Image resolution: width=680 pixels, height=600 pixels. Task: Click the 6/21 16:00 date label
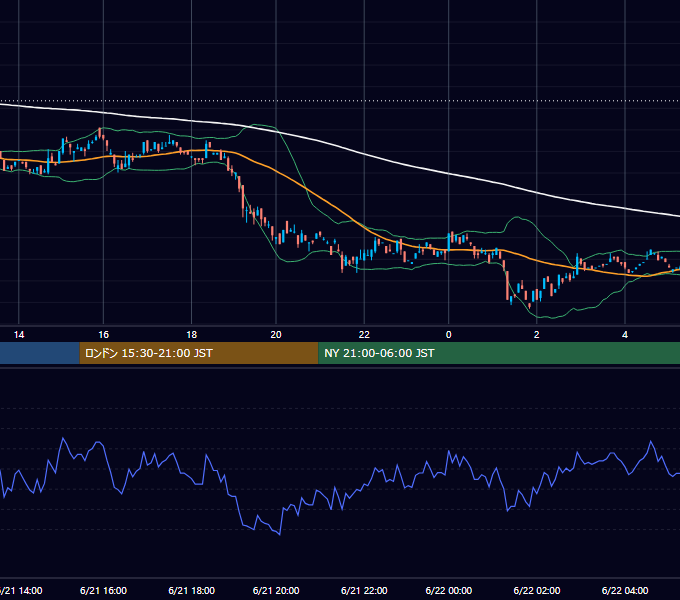coord(103,590)
